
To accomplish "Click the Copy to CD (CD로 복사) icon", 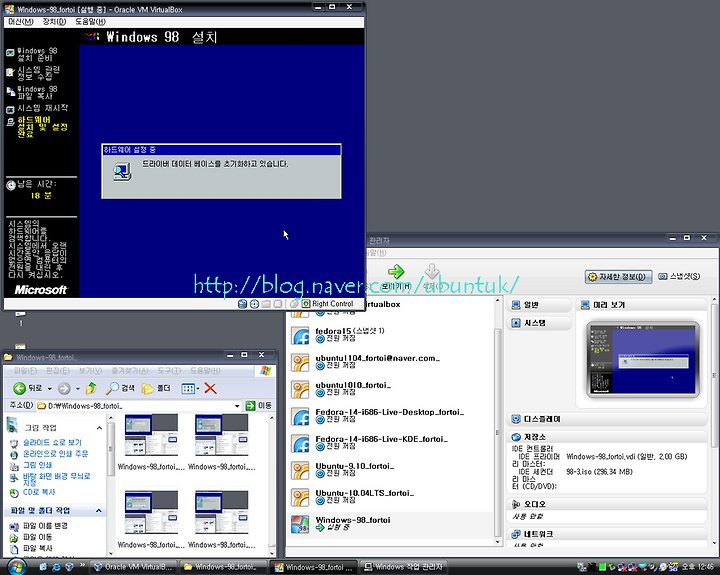I will 14,492.
